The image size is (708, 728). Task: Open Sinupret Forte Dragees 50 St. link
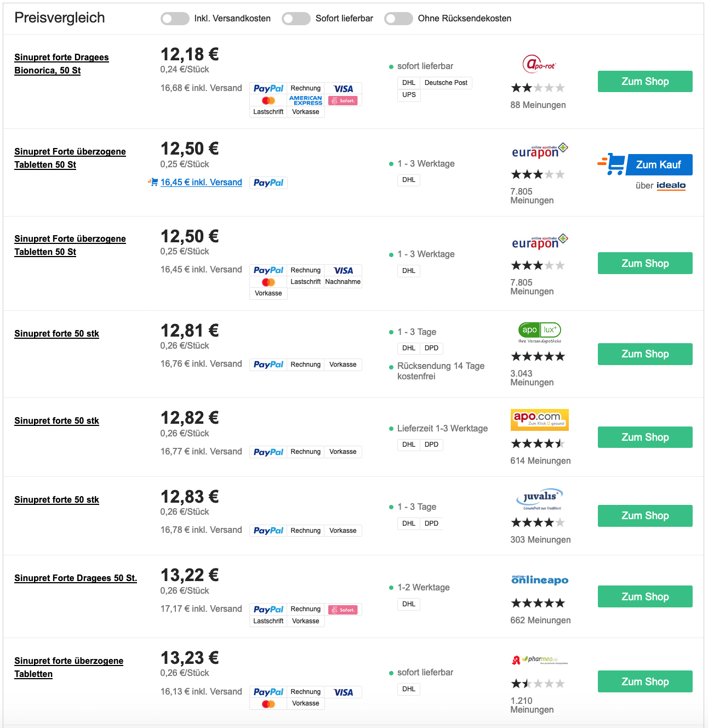coord(76,578)
